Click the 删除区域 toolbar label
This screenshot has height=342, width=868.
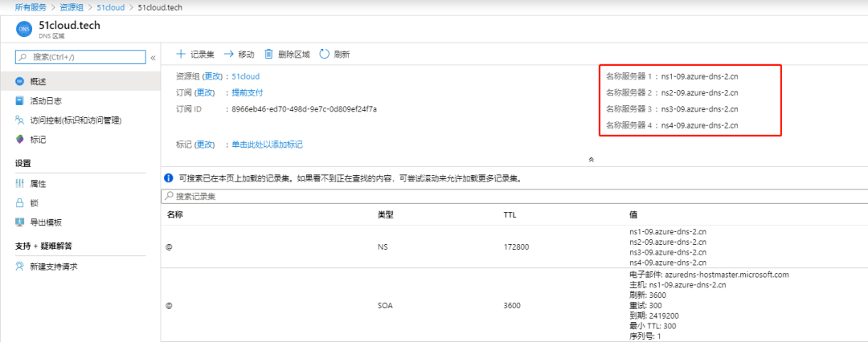(294, 55)
